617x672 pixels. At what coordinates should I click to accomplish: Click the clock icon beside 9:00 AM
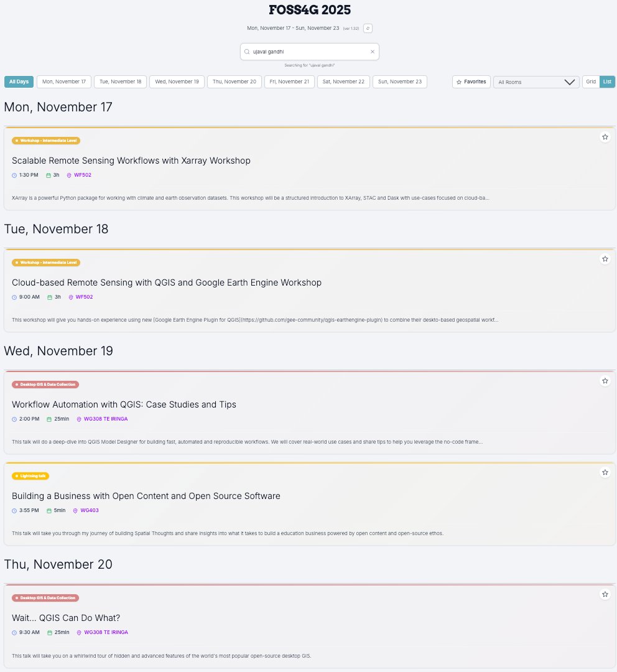click(14, 297)
